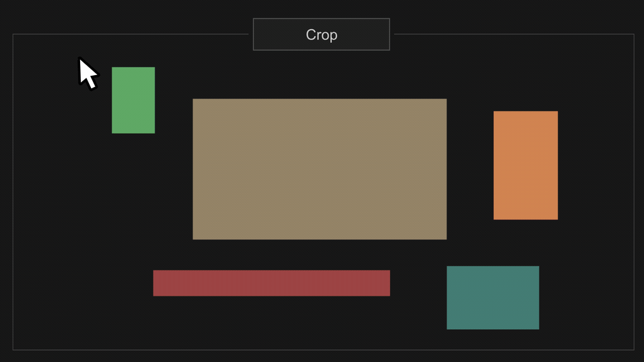644x362 pixels.
Task: Select the small green rectangle
Action: point(133,100)
